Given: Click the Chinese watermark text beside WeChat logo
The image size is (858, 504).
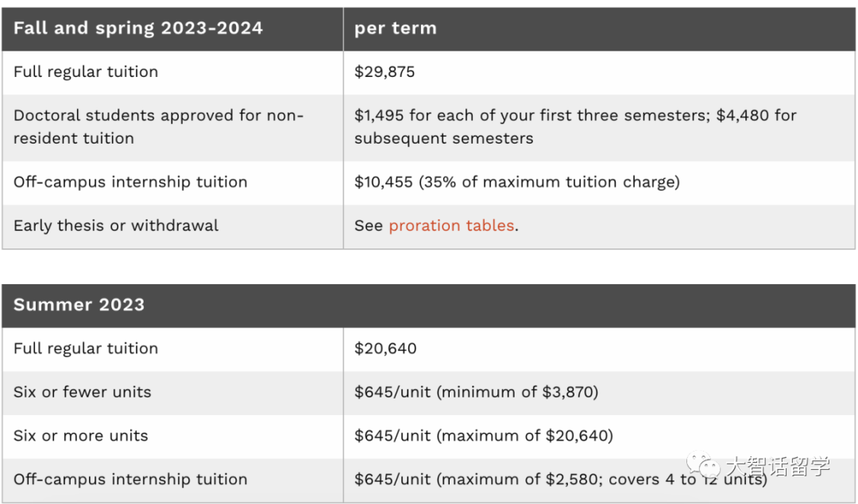Looking at the screenshot, I should point(778,466).
